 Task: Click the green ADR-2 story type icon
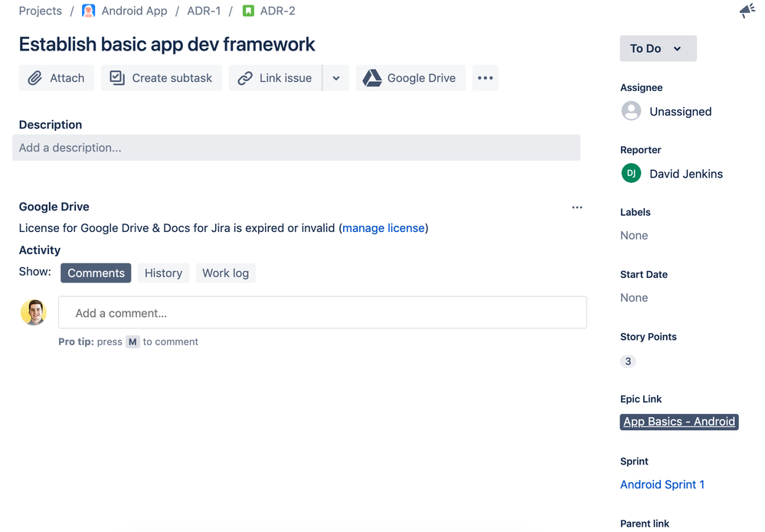(248, 11)
